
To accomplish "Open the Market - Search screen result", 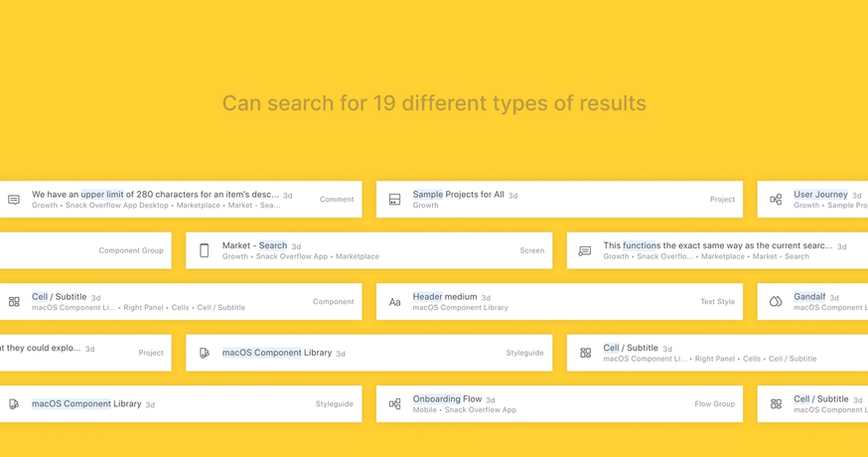I will click(369, 250).
